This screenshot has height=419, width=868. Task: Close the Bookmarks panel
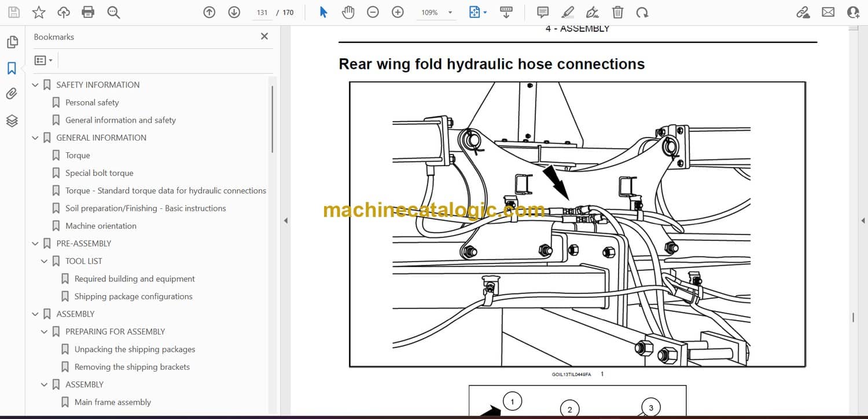click(264, 36)
